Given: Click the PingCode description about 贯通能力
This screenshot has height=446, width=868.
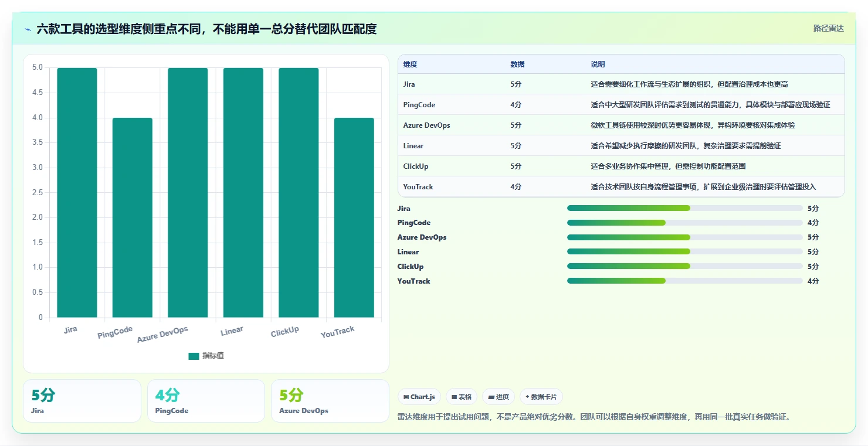Looking at the screenshot, I should click(710, 105).
